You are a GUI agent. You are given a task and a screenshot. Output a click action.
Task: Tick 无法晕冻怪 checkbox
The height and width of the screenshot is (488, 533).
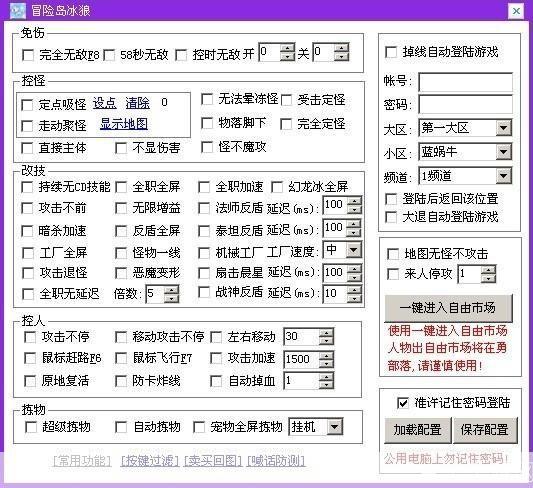point(207,99)
